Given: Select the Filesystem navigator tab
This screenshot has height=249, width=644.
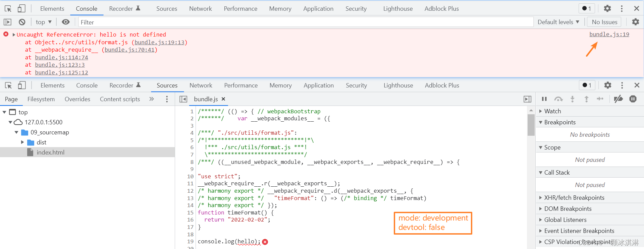Looking at the screenshot, I should [41, 99].
